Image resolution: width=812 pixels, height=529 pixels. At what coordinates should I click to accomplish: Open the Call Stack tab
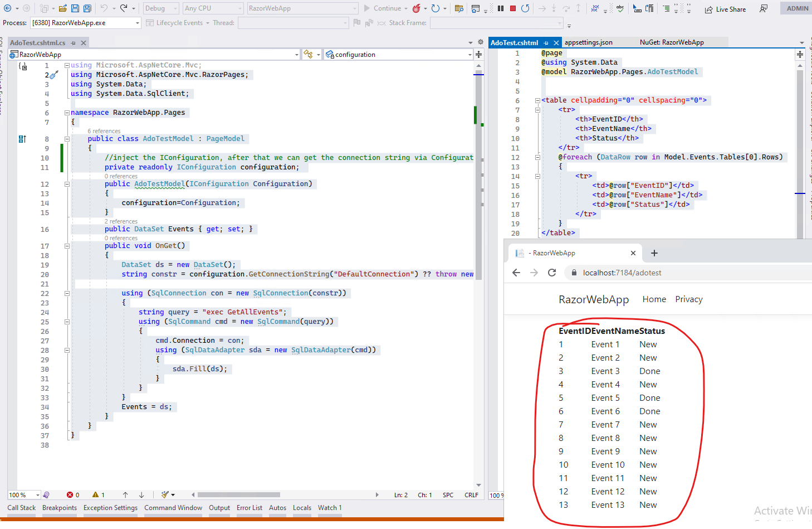click(21, 508)
